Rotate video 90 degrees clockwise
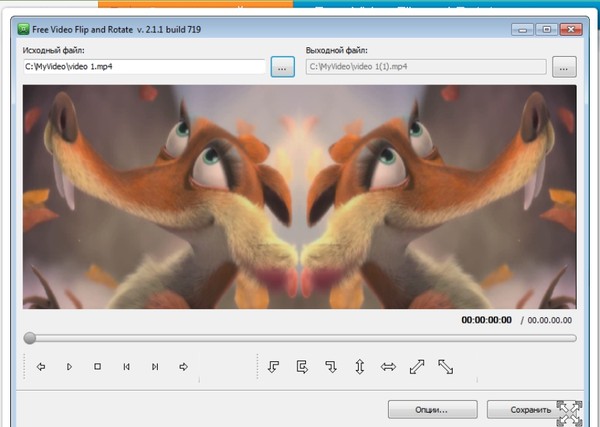 tap(331, 367)
